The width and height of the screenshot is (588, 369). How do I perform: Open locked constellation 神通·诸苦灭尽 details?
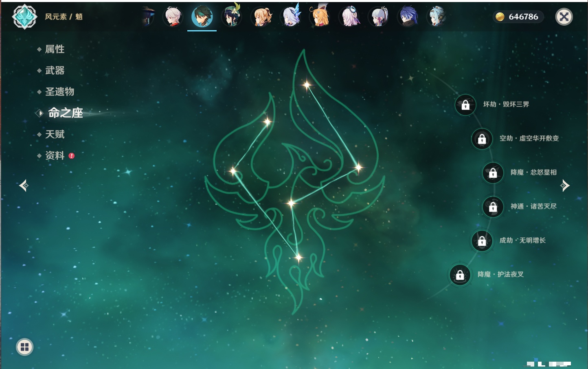(493, 207)
